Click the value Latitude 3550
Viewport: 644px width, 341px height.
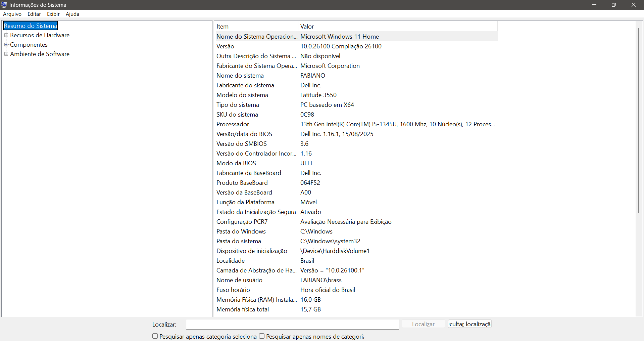pos(318,95)
